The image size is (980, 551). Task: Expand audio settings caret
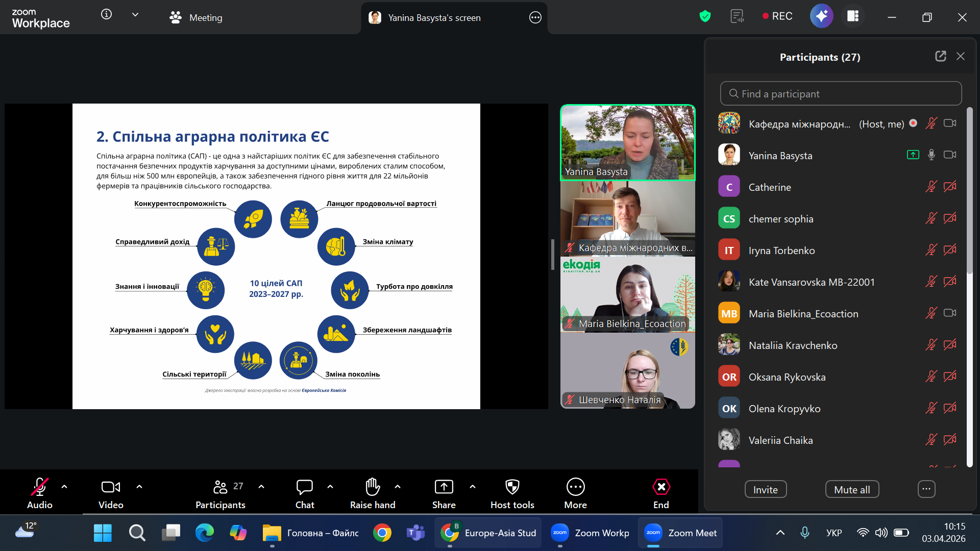[x=64, y=487]
